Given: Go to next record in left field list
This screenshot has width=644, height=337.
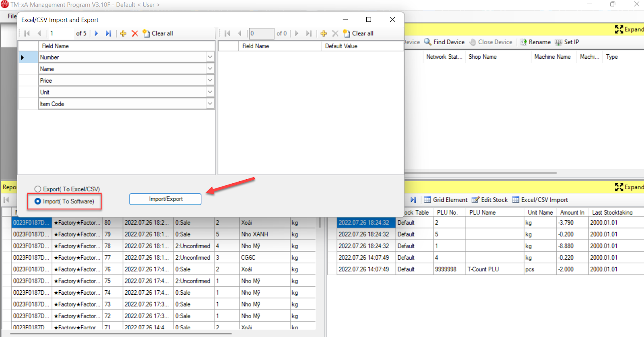Looking at the screenshot, I should 96,33.
